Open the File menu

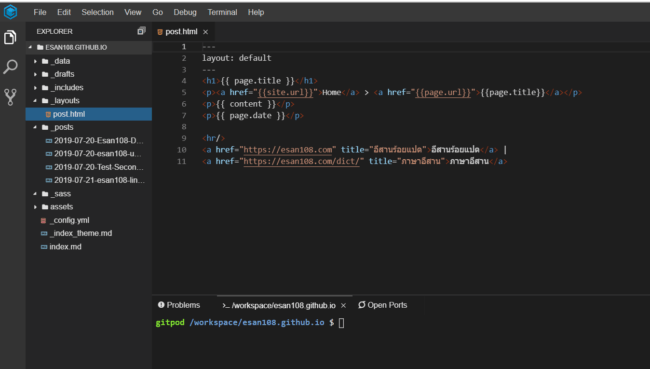pos(40,12)
